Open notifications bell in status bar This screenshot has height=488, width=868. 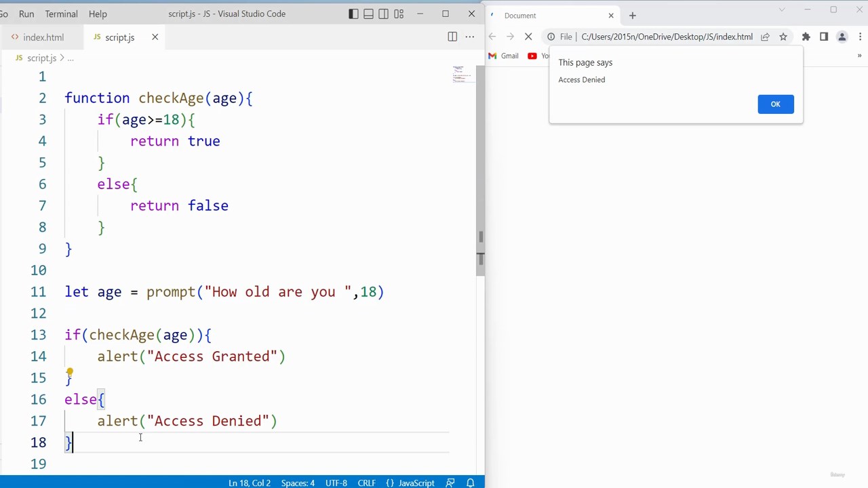tap(470, 483)
